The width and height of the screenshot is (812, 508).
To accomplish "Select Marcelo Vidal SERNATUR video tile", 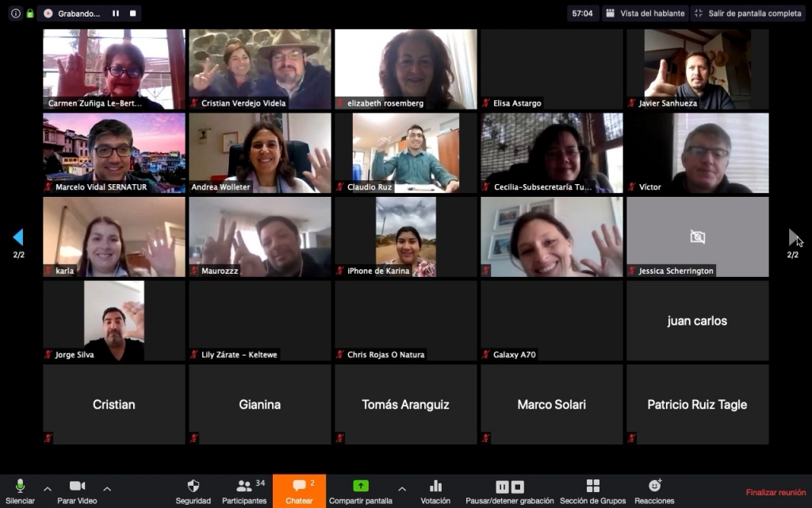I will pos(114,152).
